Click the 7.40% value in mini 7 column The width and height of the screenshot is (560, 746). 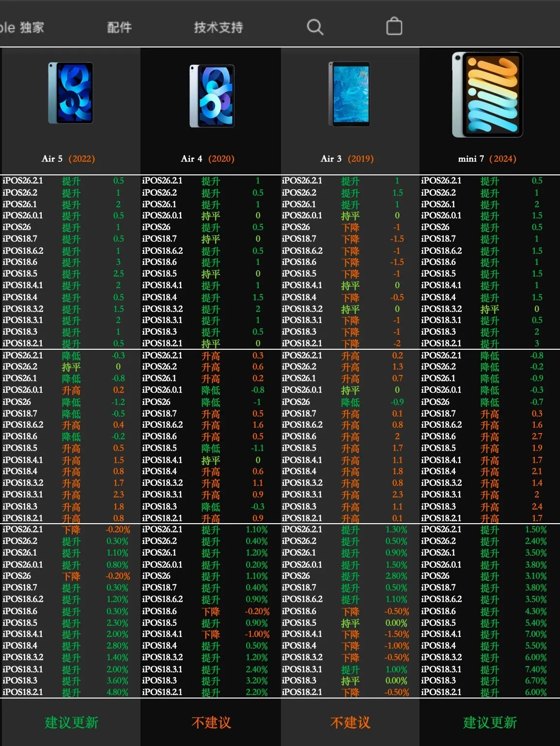tap(536, 669)
